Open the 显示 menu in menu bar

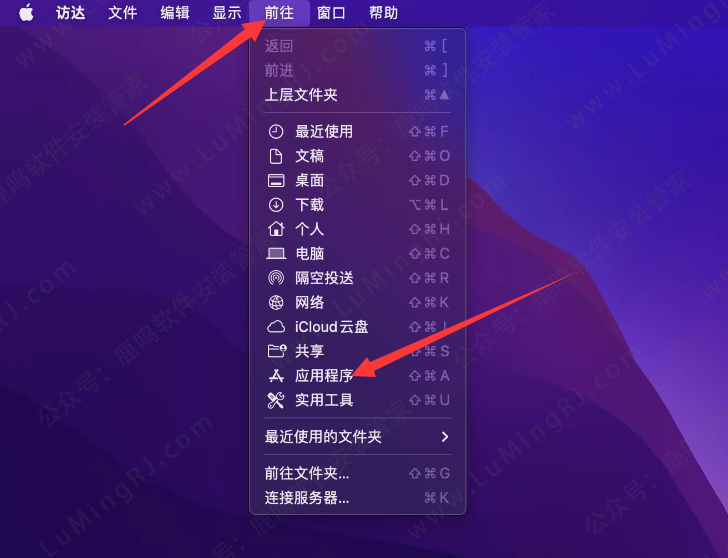[x=227, y=13]
